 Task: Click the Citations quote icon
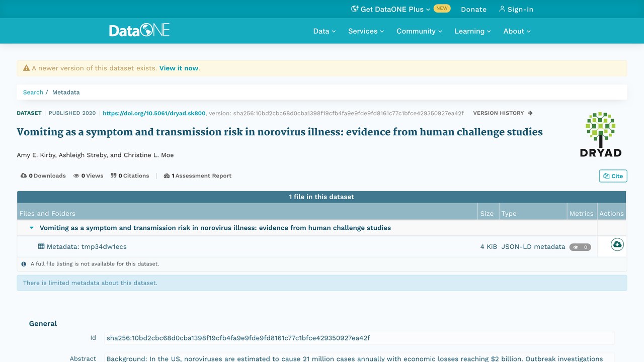point(114,175)
